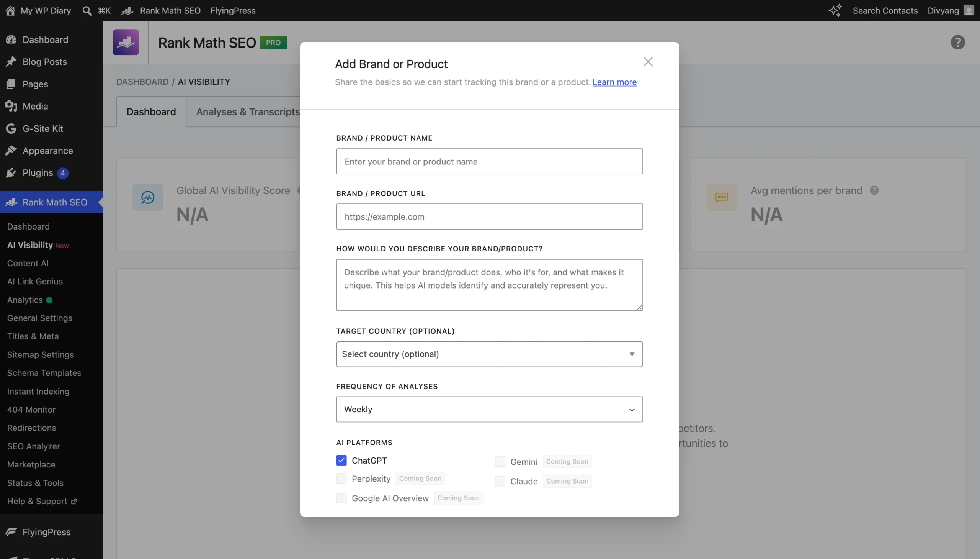This screenshot has width=980, height=559.
Task: Click the purple Rank Math logo in header
Action: [126, 42]
